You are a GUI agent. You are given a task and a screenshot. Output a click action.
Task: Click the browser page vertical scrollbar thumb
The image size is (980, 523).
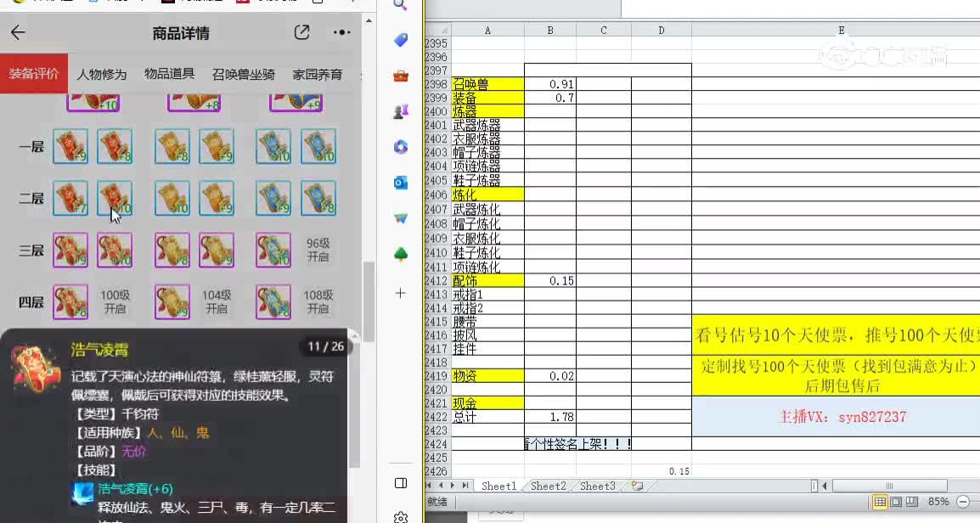click(x=369, y=301)
